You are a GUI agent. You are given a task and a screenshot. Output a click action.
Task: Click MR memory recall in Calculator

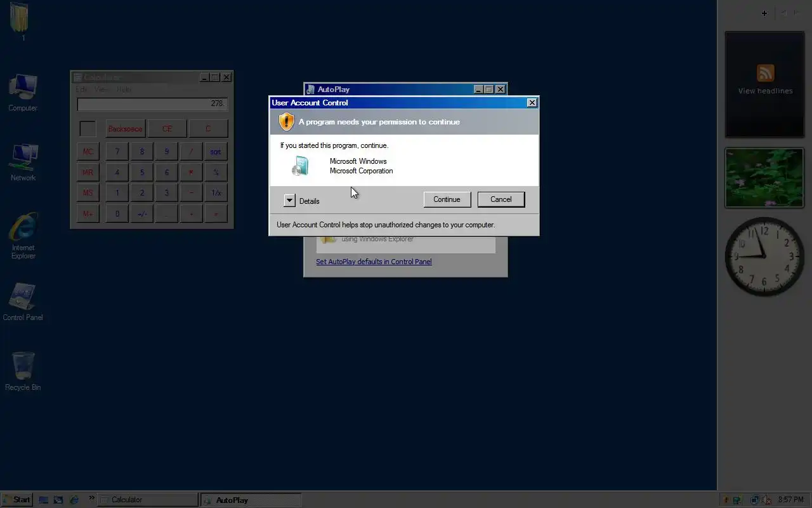pyautogui.click(x=88, y=173)
